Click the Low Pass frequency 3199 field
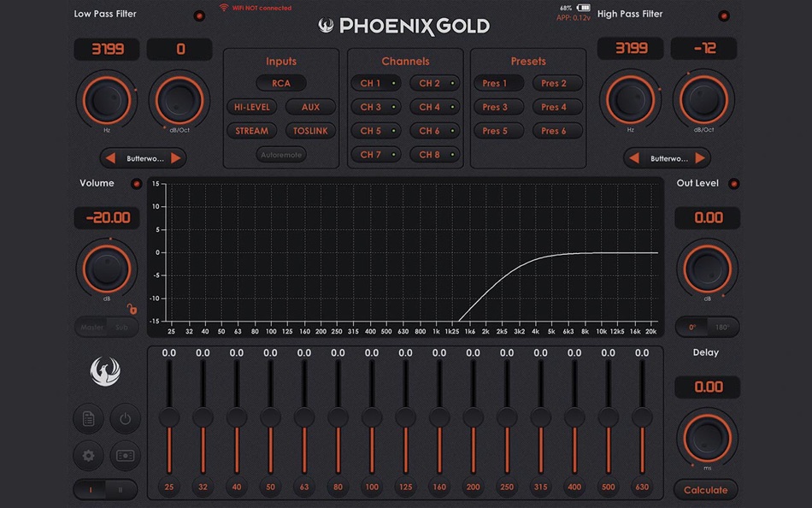 coord(107,50)
